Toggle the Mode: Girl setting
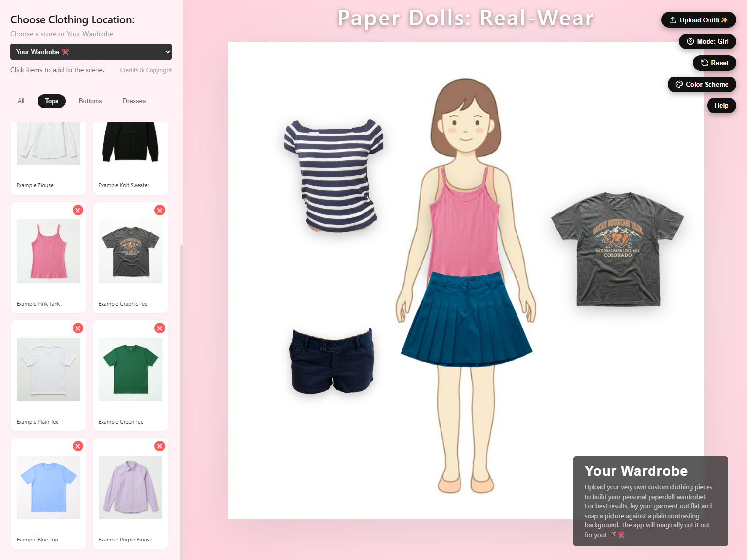The height and width of the screenshot is (560, 747). (x=707, y=41)
